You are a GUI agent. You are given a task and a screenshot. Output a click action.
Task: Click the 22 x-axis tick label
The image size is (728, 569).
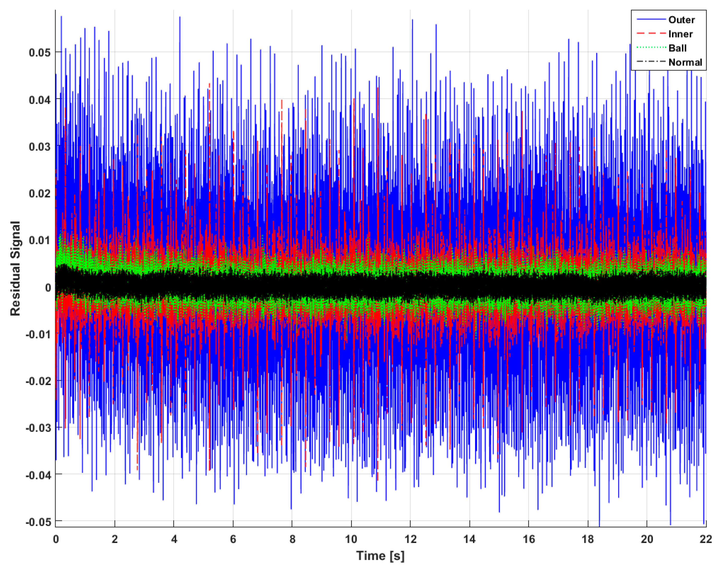[706, 539]
